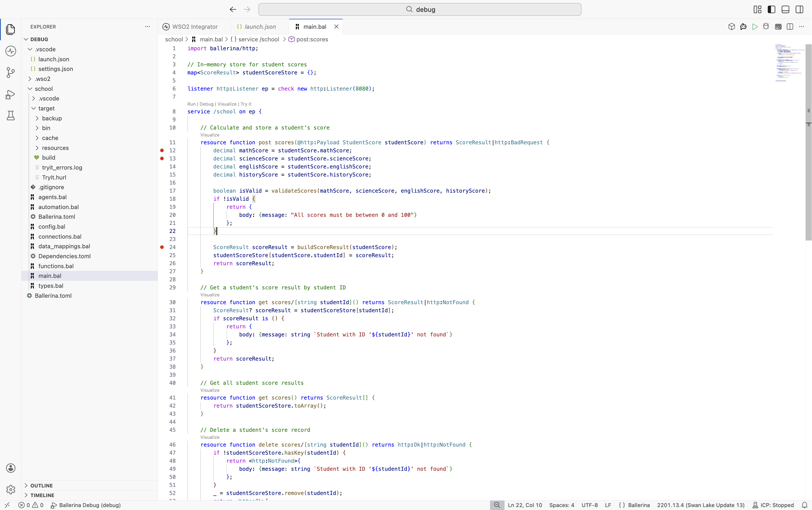The height and width of the screenshot is (510, 812).
Task: Expand the TIMELINE section
Action: click(x=90, y=495)
